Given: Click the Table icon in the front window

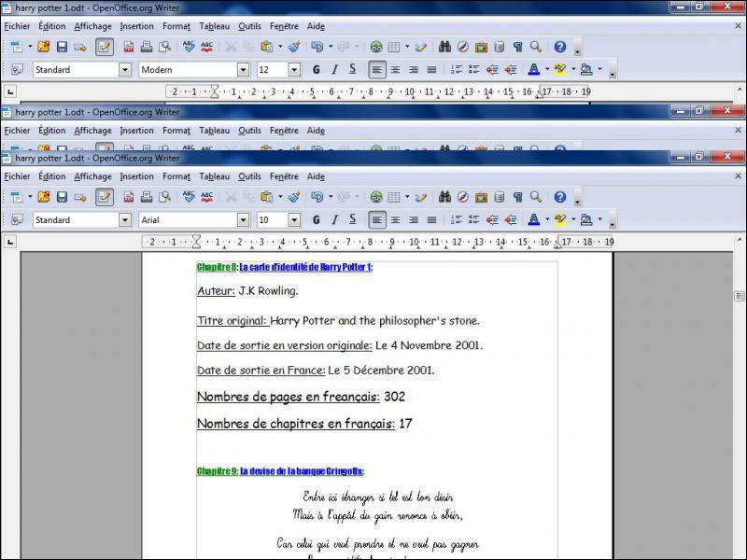Looking at the screenshot, I should [394, 197].
